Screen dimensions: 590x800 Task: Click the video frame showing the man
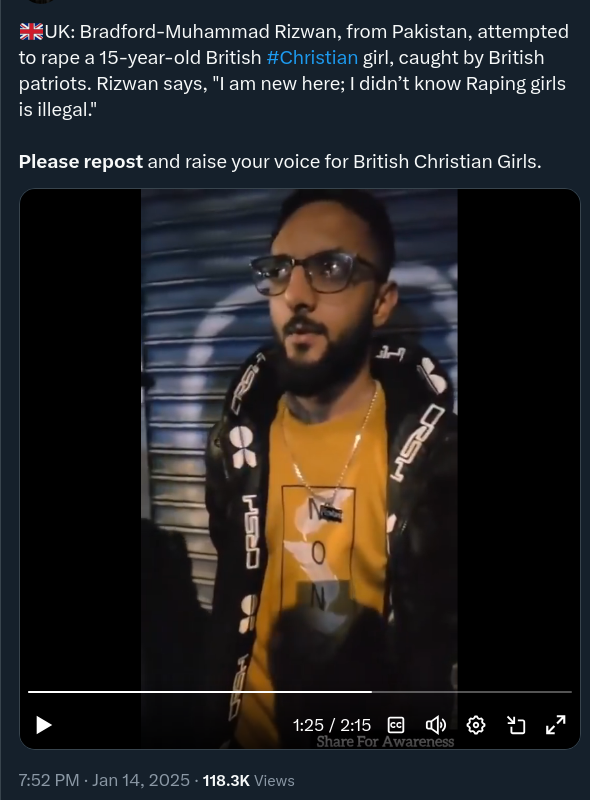click(x=299, y=439)
